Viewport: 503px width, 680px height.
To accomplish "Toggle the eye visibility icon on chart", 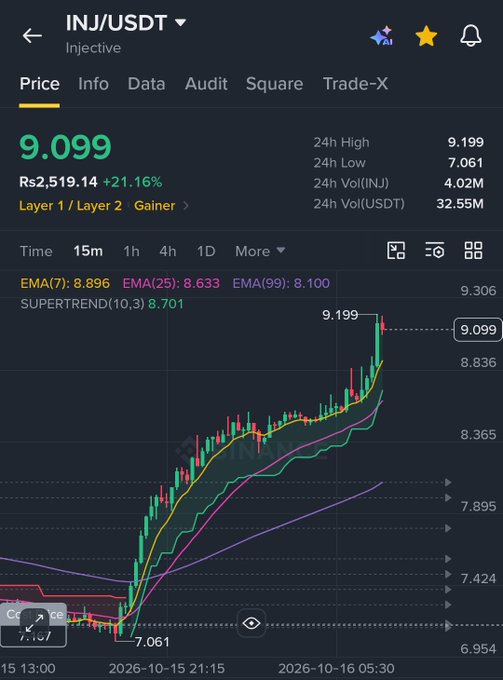I will [x=252, y=623].
